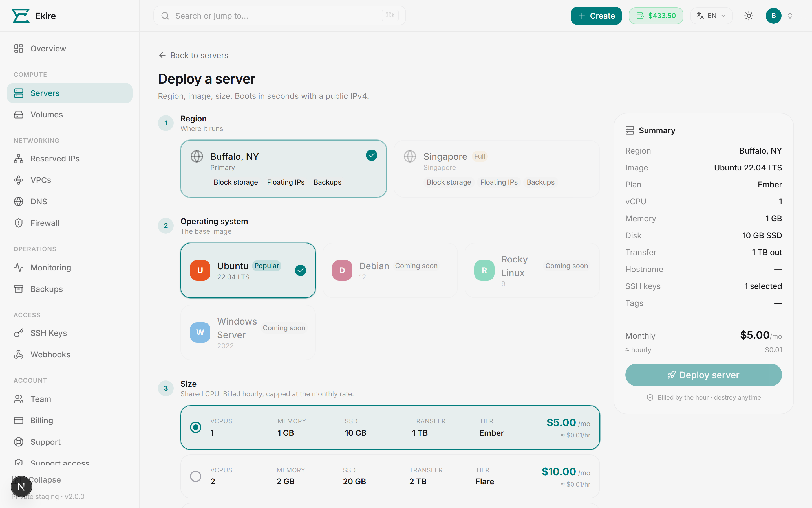The image size is (812, 508).
Task: Open the $433.50 balance badge
Action: point(656,16)
